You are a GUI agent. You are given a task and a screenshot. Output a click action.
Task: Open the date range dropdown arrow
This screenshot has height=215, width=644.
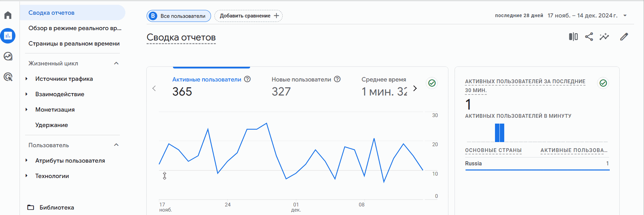625,16
